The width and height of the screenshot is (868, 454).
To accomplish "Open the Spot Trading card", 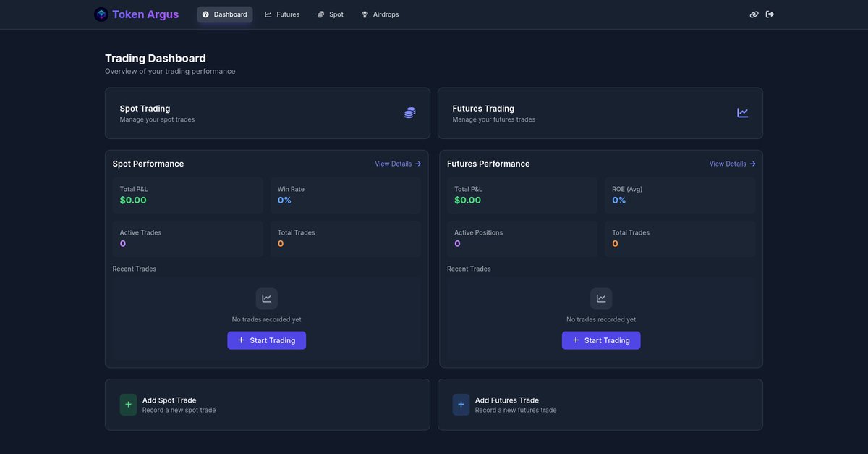I will coord(268,113).
